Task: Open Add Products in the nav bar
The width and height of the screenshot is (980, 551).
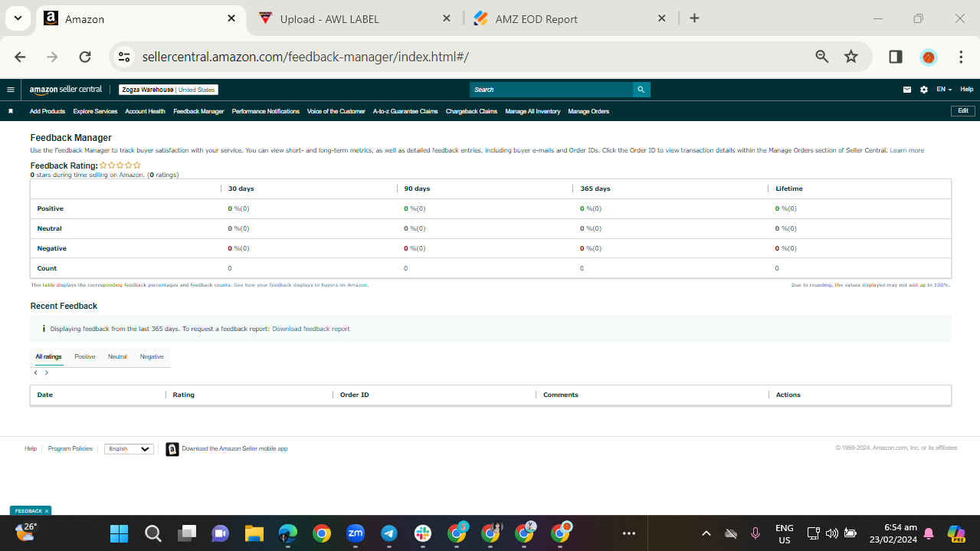Action: 48,111
